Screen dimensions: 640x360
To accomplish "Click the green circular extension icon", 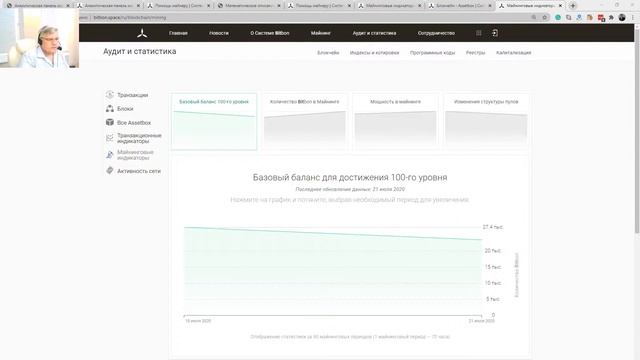I will pyautogui.click(x=558, y=18).
